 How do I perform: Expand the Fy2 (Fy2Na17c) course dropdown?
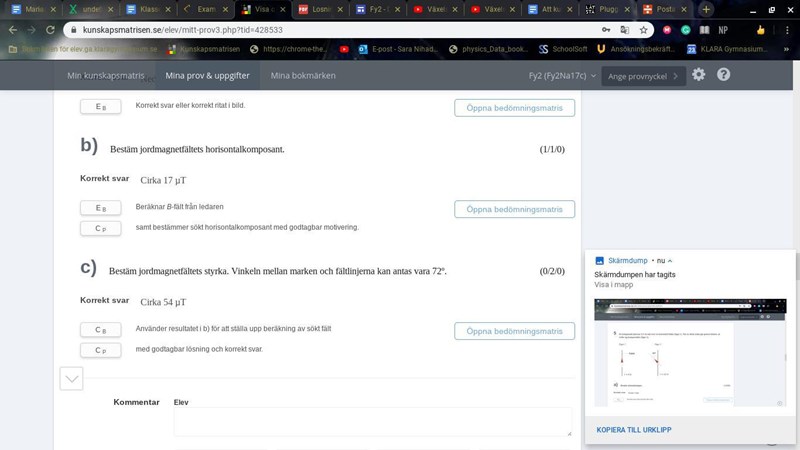click(x=562, y=76)
